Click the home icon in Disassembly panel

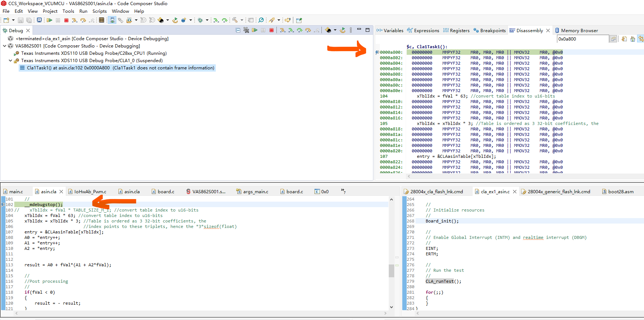[x=633, y=39]
